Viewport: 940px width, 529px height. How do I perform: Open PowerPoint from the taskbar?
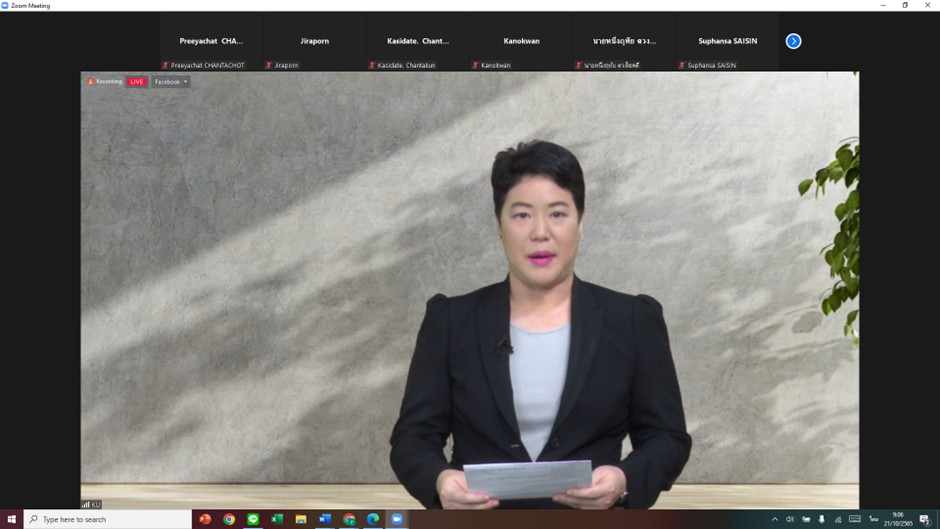click(205, 519)
